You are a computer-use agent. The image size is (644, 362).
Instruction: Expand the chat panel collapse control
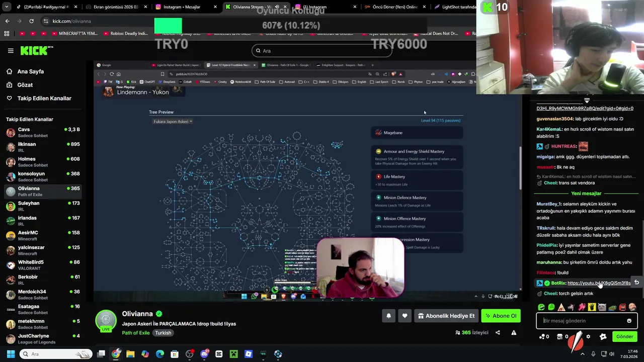[587, 101]
